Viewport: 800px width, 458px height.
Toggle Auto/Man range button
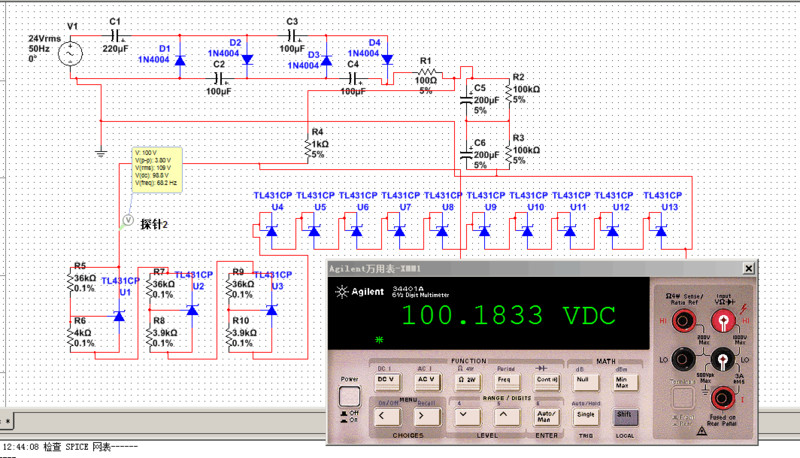click(547, 413)
